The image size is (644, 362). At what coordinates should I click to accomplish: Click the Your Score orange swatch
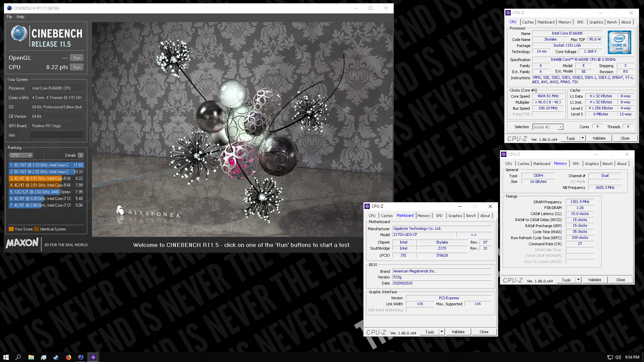pyautogui.click(x=11, y=229)
